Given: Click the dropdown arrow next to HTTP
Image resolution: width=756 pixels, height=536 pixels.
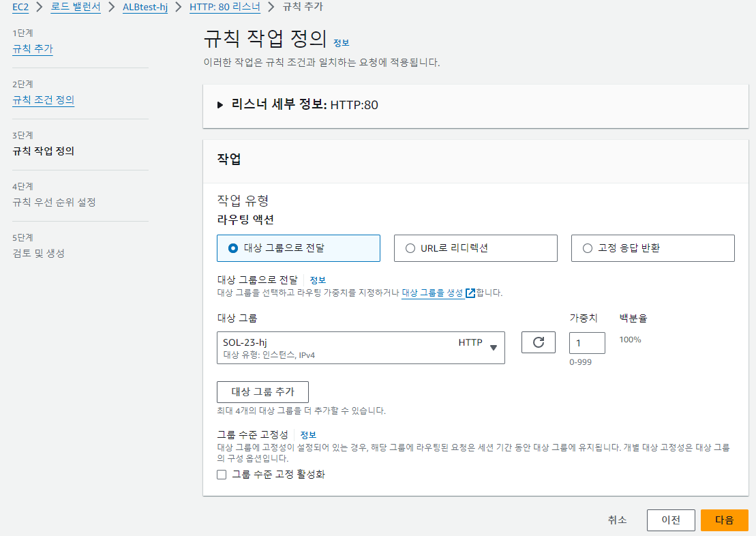Looking at the screenshot, I should click(x=494, y=347).
